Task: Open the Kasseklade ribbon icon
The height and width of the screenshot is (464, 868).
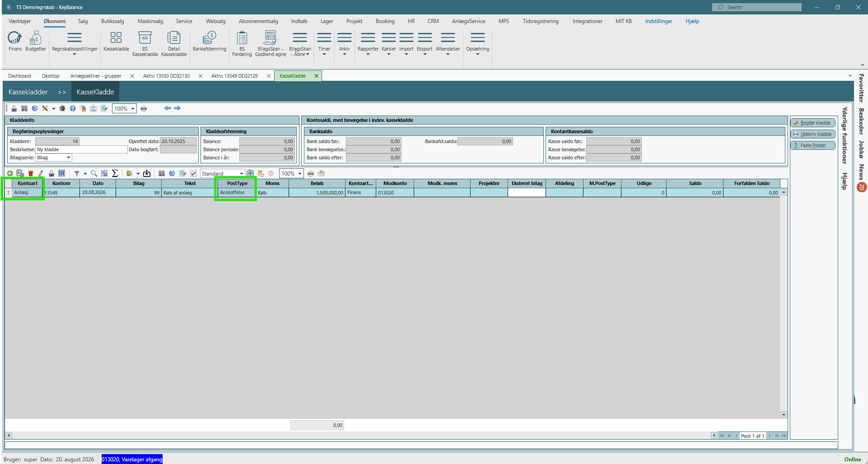Action: 116,41
